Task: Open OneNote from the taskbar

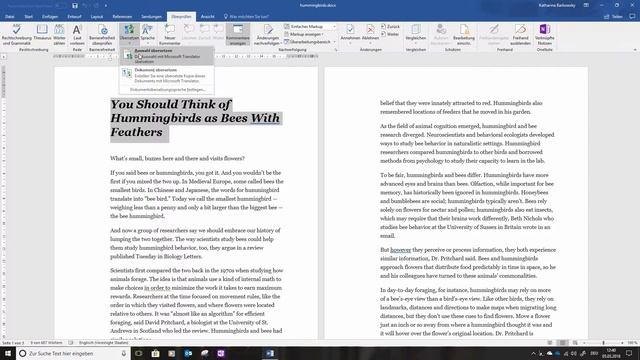Action: point(221,353)
